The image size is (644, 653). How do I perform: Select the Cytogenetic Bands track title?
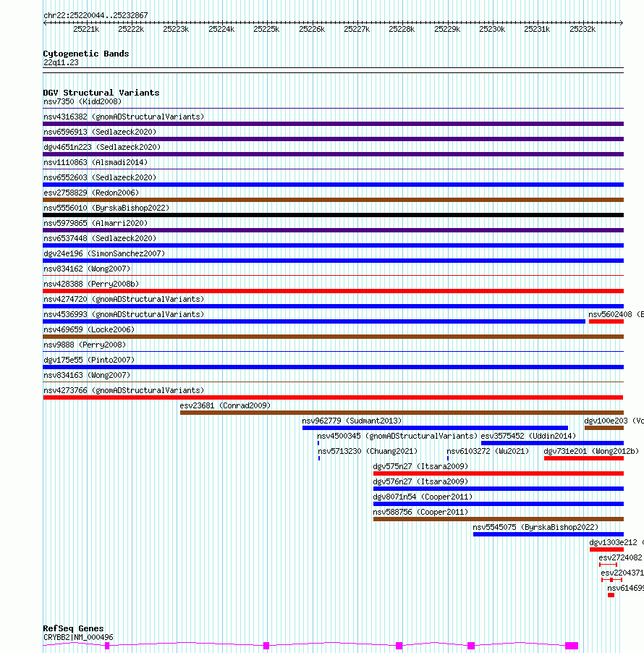(86, 54)
